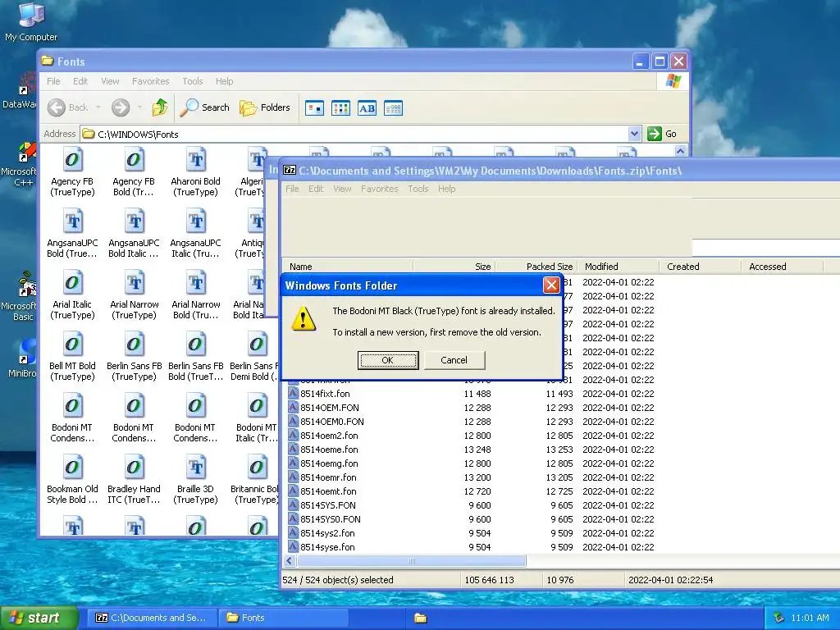Open the Edit menu in Fonts window
The image size is (840, 630).
[x=80, y=81]
